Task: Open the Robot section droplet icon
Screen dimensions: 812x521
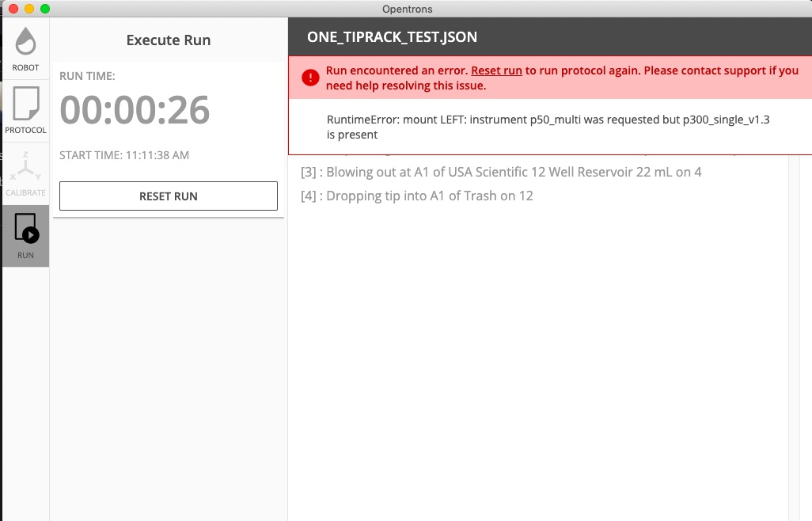Action: point(25,41)
